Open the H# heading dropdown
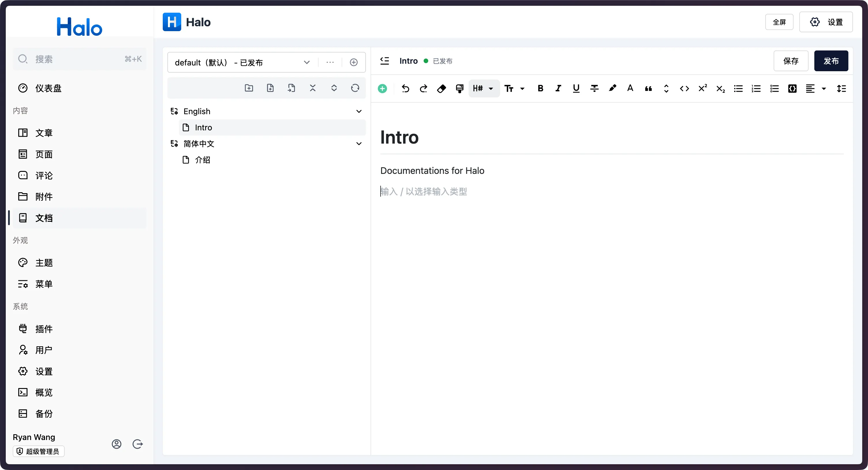 pyautogui.click(x=483, y=89)
